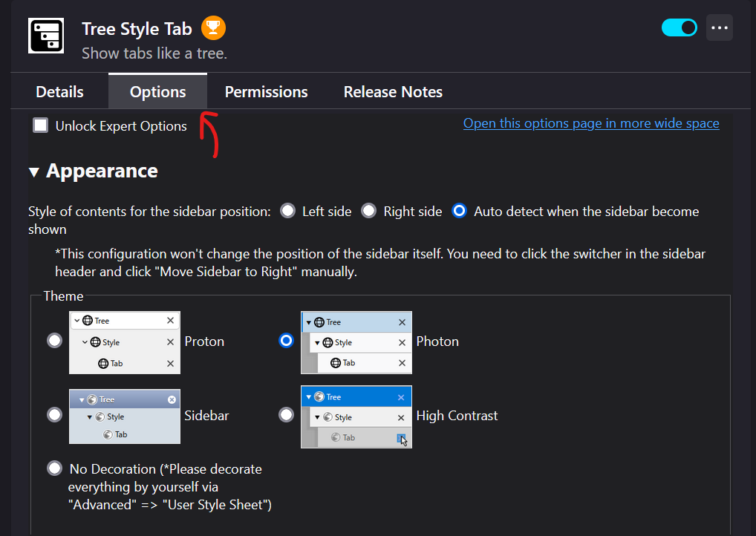The image size is (756, 536).
Task: Go to the Release Notes tab
Action: pos(393,92)
